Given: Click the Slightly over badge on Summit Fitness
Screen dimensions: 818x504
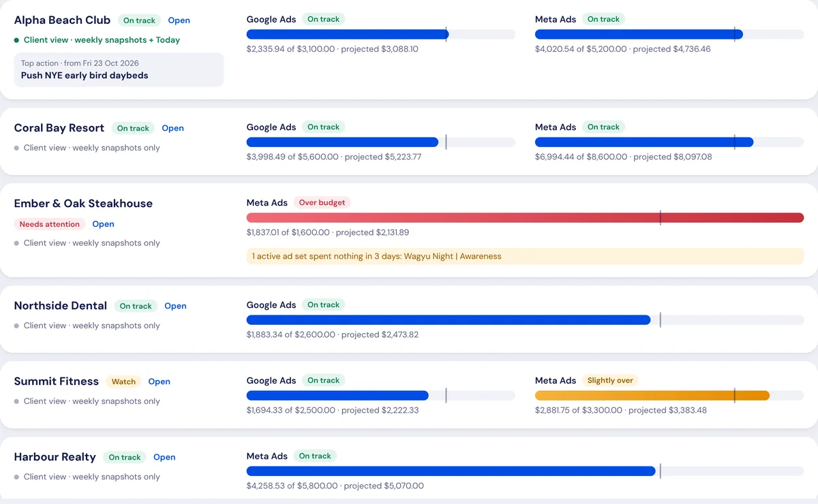Looking at the screenshot, I should coord(610,381).
